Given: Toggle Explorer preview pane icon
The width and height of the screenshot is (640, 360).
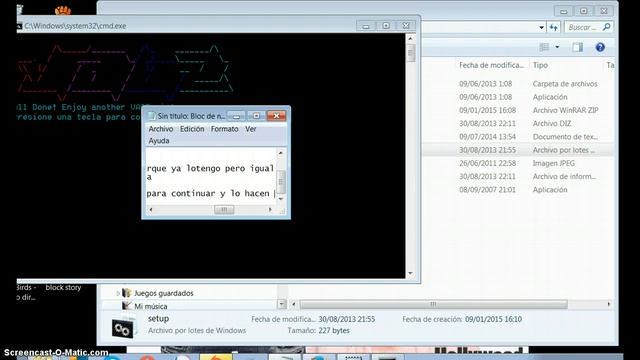Looking at the screenshot, I should [578, 47].
